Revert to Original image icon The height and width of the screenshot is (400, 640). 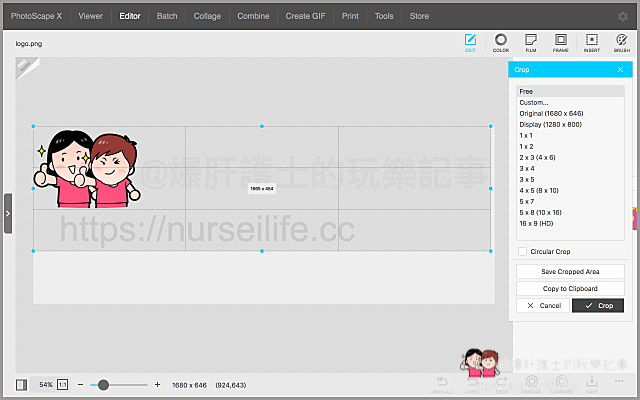pyautogui.click(x=531, y=385)
